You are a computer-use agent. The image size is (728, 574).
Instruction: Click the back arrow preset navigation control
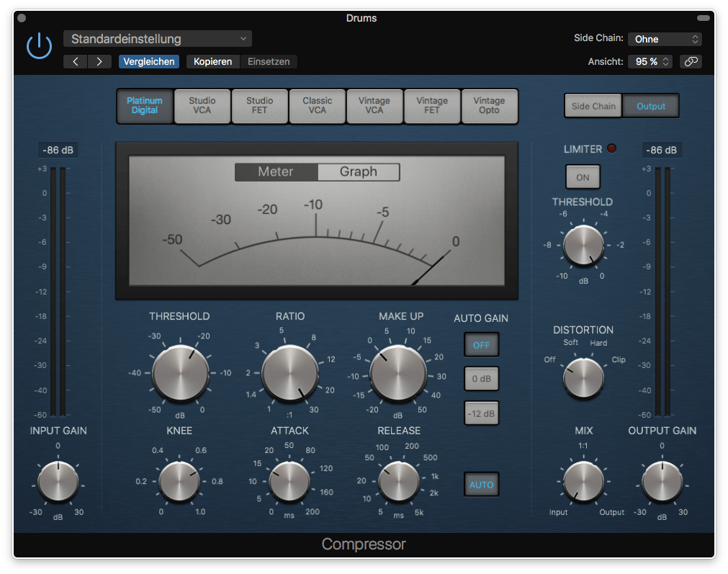[x=76, y=61]
